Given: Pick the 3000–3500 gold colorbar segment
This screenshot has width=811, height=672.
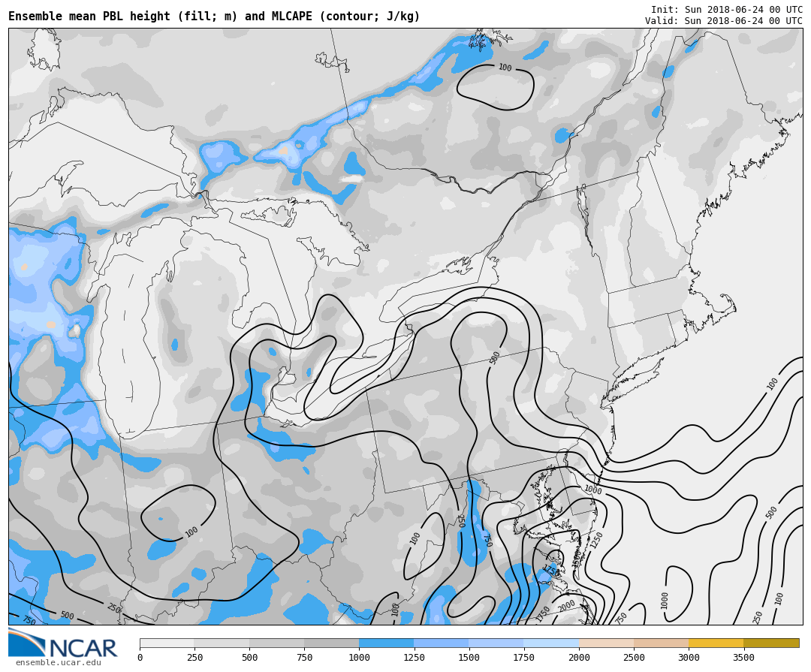Looking at the screenshot, I should (716, 643).
